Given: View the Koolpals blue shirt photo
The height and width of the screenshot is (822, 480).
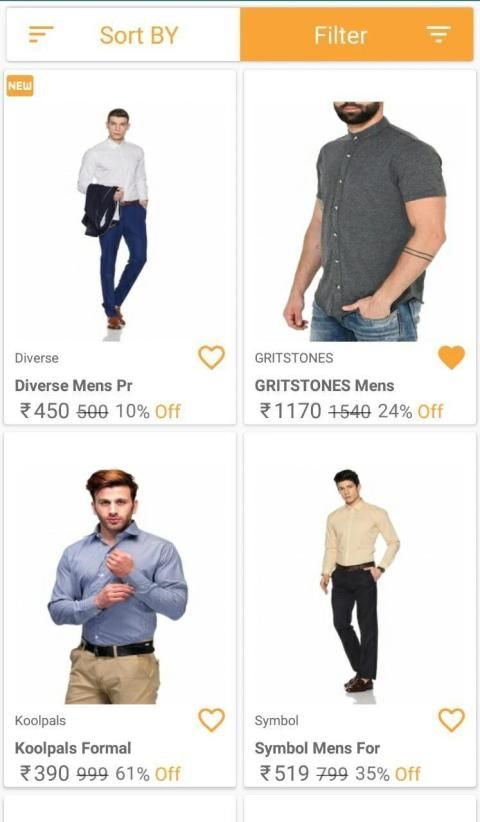Looking at the screenshot, I should click(118, 586).
